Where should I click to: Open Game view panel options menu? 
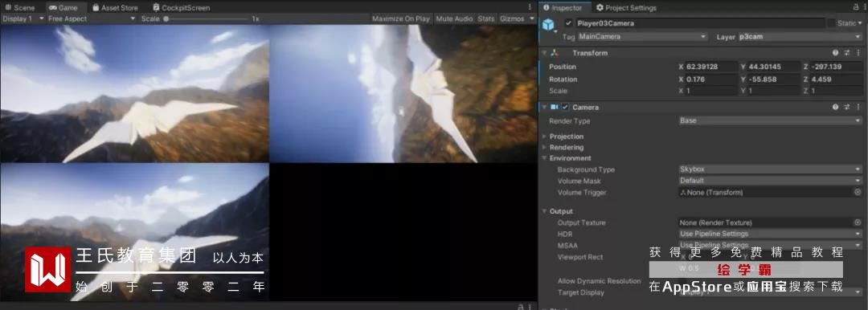[x=530, y=7]
